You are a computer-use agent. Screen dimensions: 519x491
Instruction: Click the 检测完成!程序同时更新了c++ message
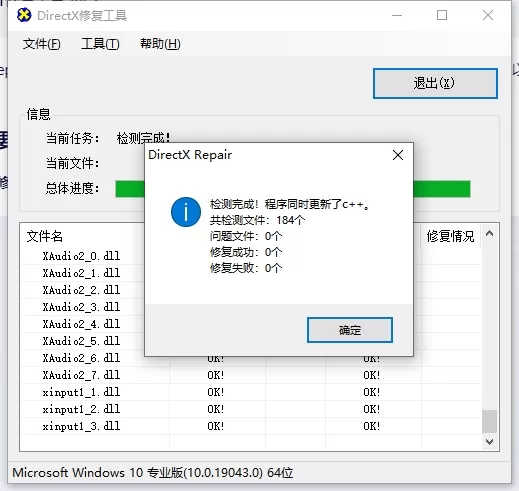tap(290, 204)
